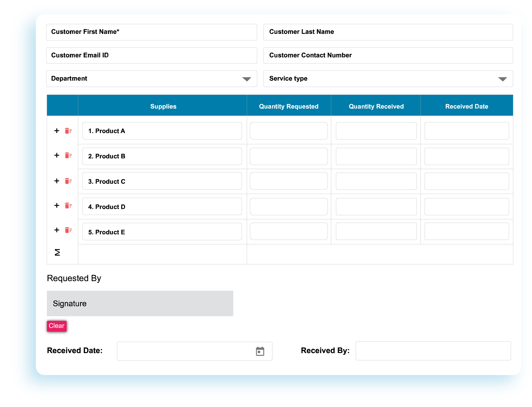Click the Quantity Requested field for Product A

pos(289,131)
